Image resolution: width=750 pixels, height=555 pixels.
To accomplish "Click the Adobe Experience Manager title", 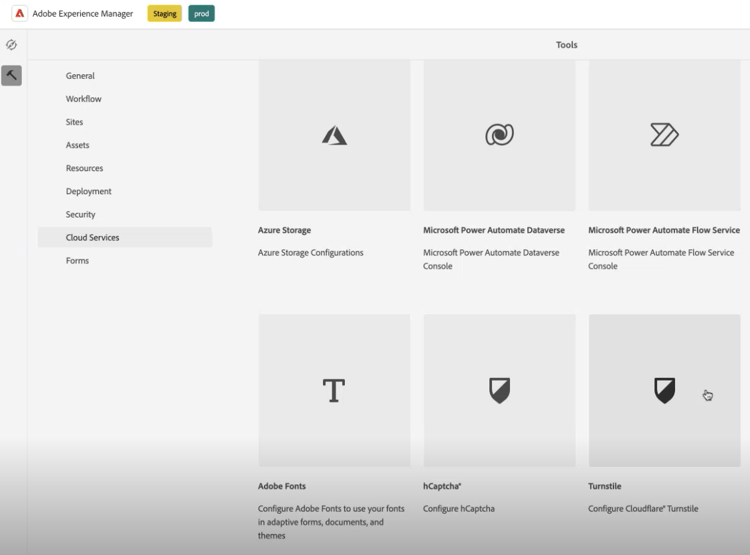I will click(x=83, y=14).
